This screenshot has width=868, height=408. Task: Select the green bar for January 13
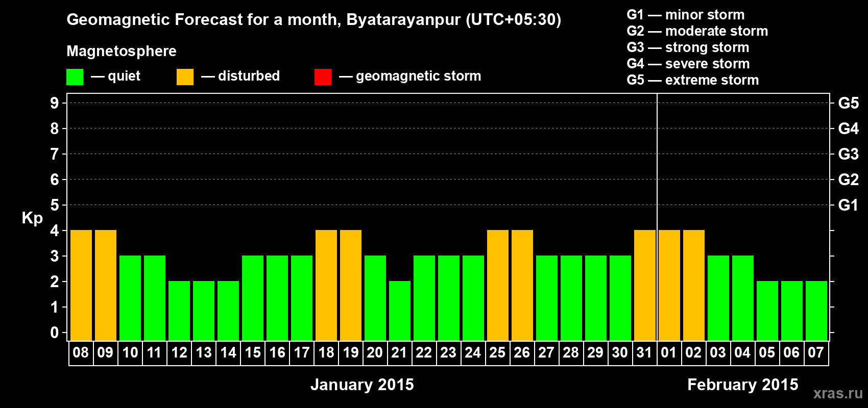(204, 311)
